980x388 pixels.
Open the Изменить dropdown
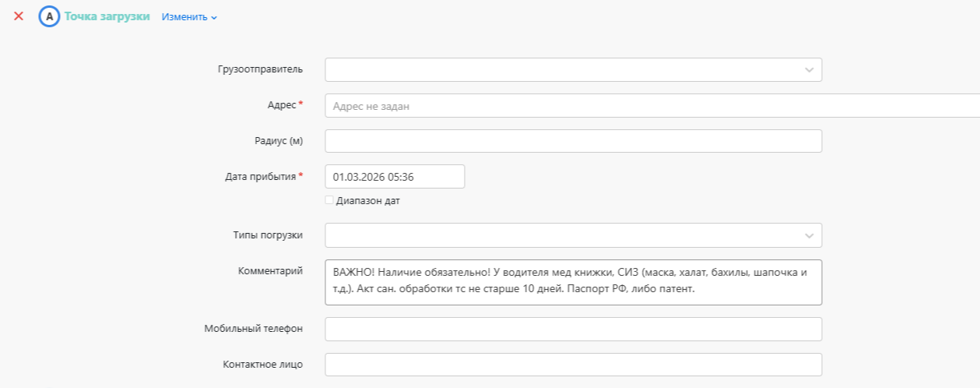pyautogui.click(x=189, y=17)
